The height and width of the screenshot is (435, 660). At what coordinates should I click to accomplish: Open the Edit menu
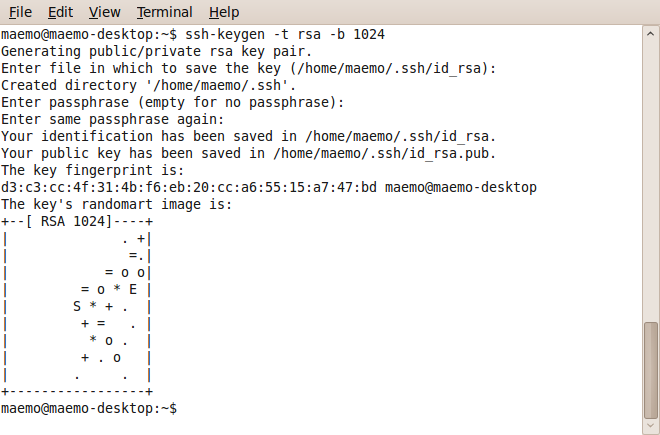coord(60,12)
